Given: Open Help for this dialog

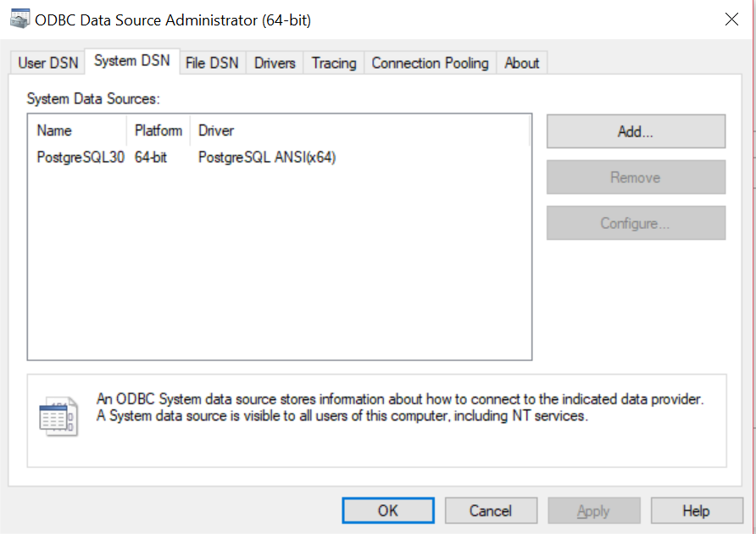Looking at the screenshot, I should (697, 510).
